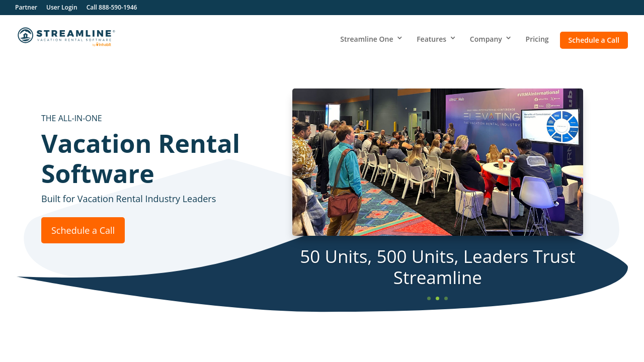Open the Partner link in top bar
Screen dimensions: 644x362
(x=26, y=7)
